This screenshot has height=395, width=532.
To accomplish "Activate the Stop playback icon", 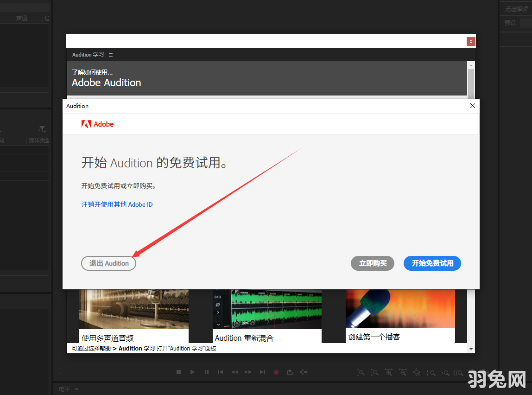I will [x=178, y=372].
